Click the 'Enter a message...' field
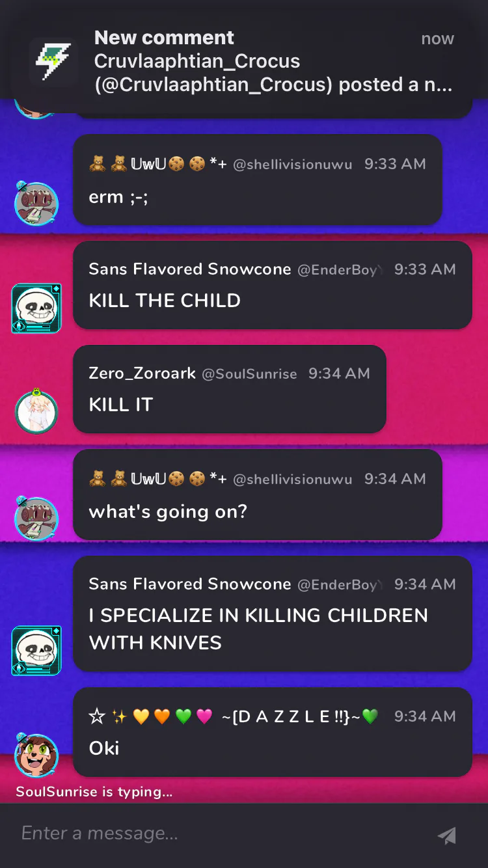 [221, 834]
